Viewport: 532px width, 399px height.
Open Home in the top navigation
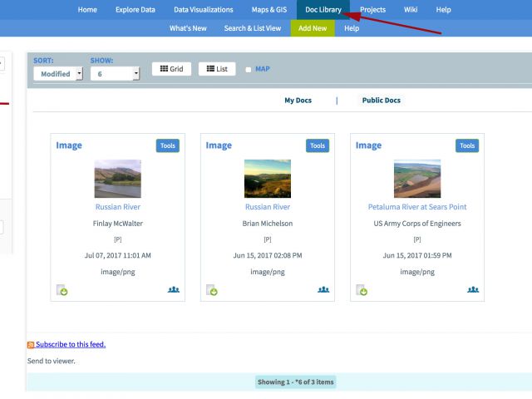[x=87, y=9]
